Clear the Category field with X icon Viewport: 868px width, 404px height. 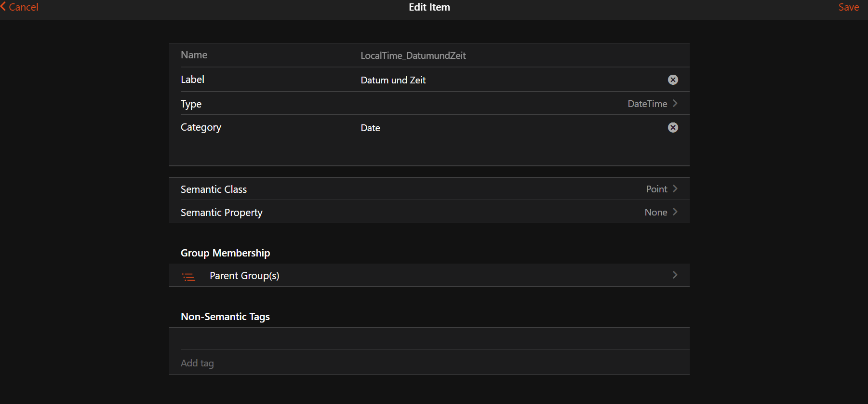coord(673,128)
